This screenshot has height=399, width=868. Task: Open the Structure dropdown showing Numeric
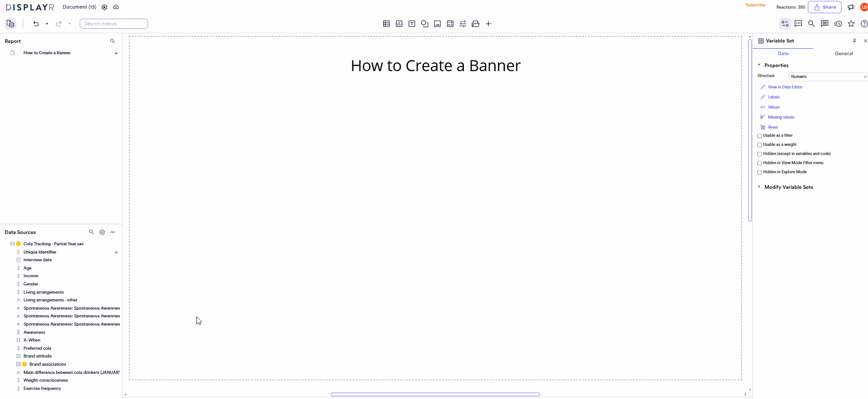pos(828,77)
